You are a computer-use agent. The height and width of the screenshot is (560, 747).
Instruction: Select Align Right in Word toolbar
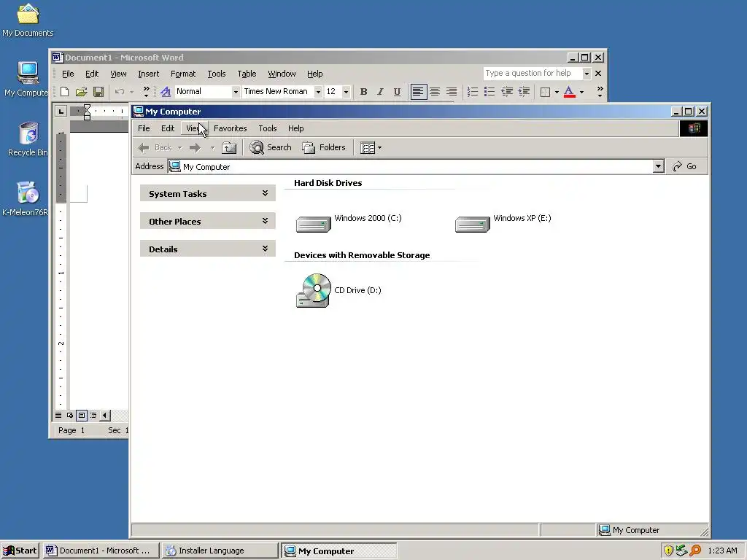click(x=451, y=92)
